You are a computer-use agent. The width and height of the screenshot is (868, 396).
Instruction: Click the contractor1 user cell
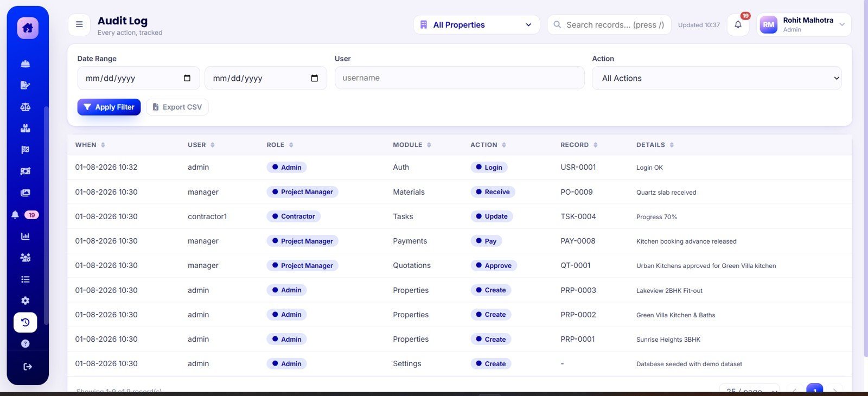[207, 216]
